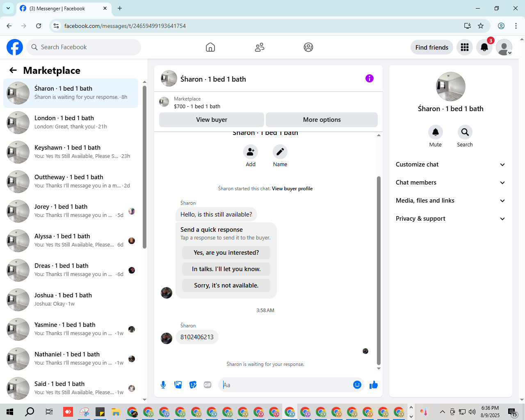This screenshot has height=420, width=525.
Task: Expand Chat members section
Action: 450,183
